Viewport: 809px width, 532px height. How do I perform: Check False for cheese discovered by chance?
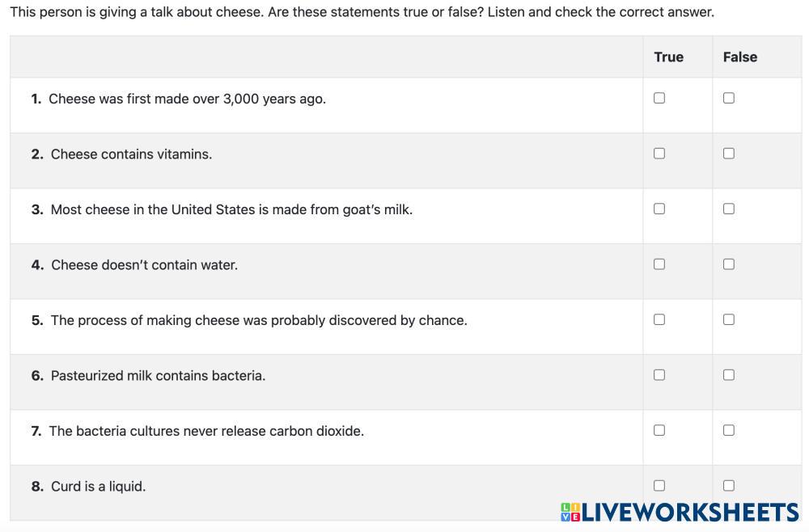[729, 319]
